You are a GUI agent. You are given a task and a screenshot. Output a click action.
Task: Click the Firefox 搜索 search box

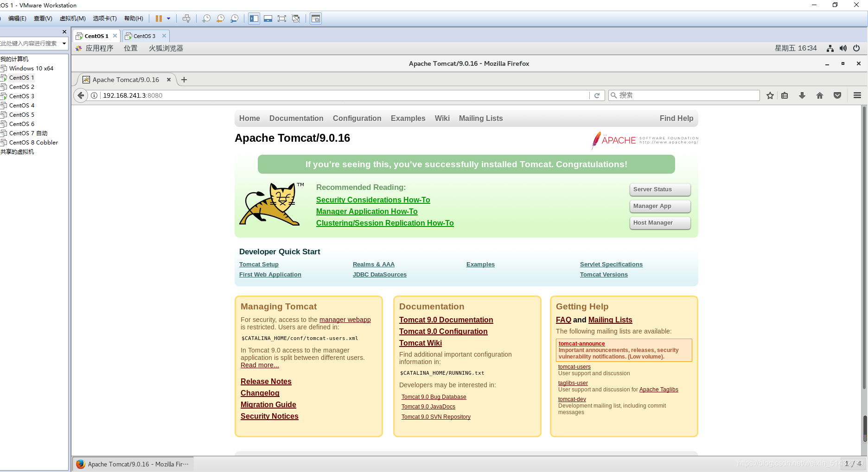[684, 95]
